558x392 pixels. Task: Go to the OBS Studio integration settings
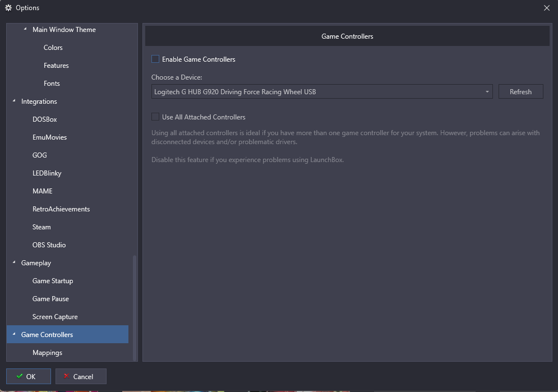coord(49,245)
